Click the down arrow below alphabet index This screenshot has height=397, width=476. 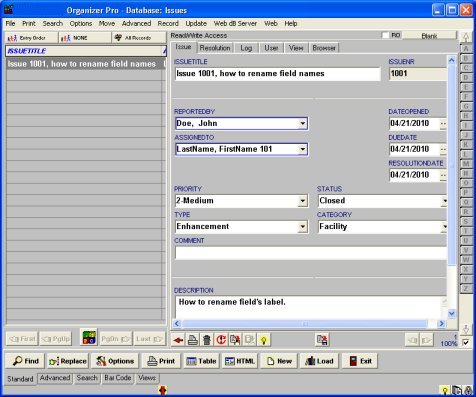pos(466,329)
